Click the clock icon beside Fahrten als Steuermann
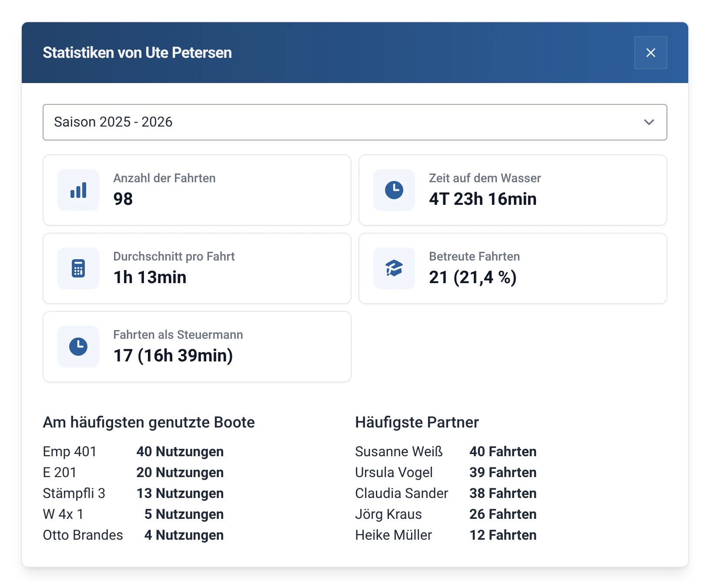The image size is (710, 588). (x=78, y=347)
